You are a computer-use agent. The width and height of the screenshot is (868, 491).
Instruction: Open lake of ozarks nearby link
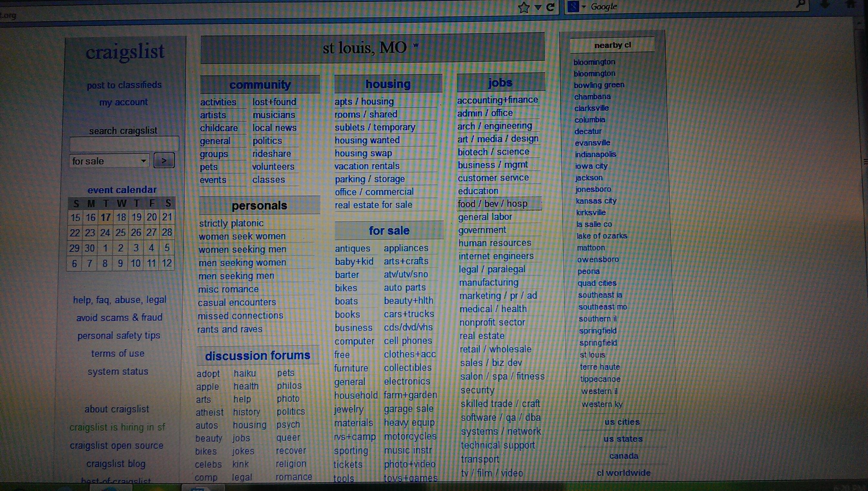(x=602, y=236)
